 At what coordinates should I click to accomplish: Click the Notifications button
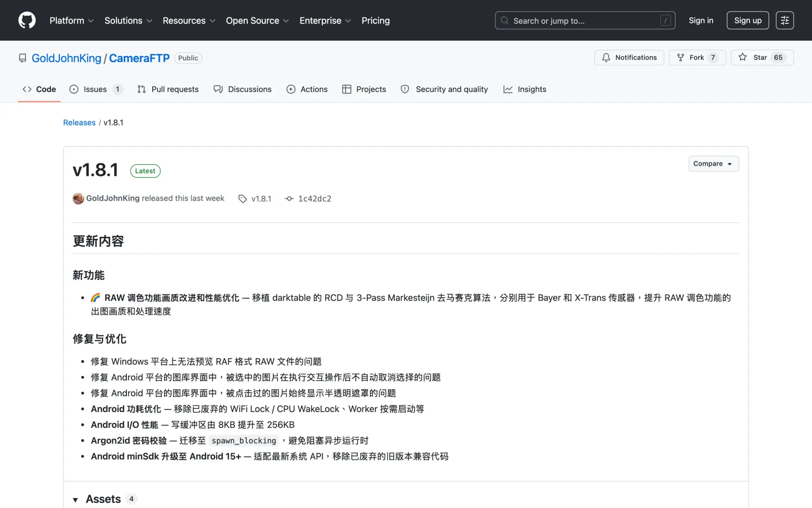click(629, 57)
